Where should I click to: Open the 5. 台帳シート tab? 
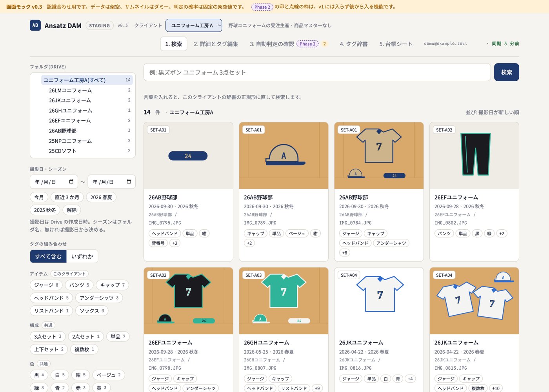[x=396, y=44]
